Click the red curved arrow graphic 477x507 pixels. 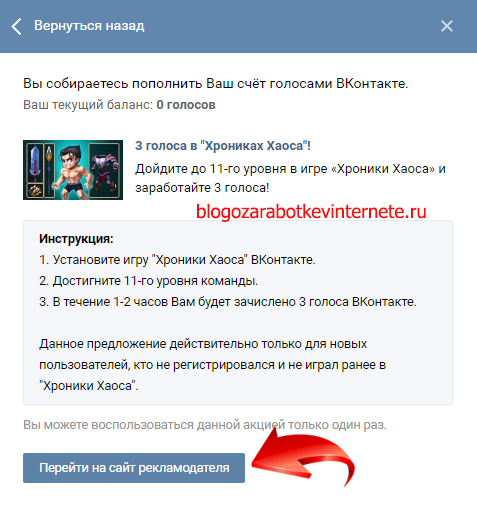[x=303, y=458]
